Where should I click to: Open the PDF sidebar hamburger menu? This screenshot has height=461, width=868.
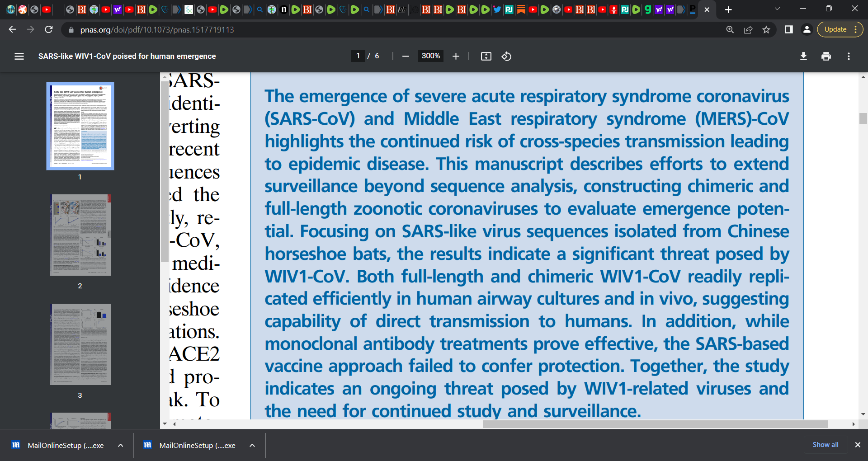(19, 56)
